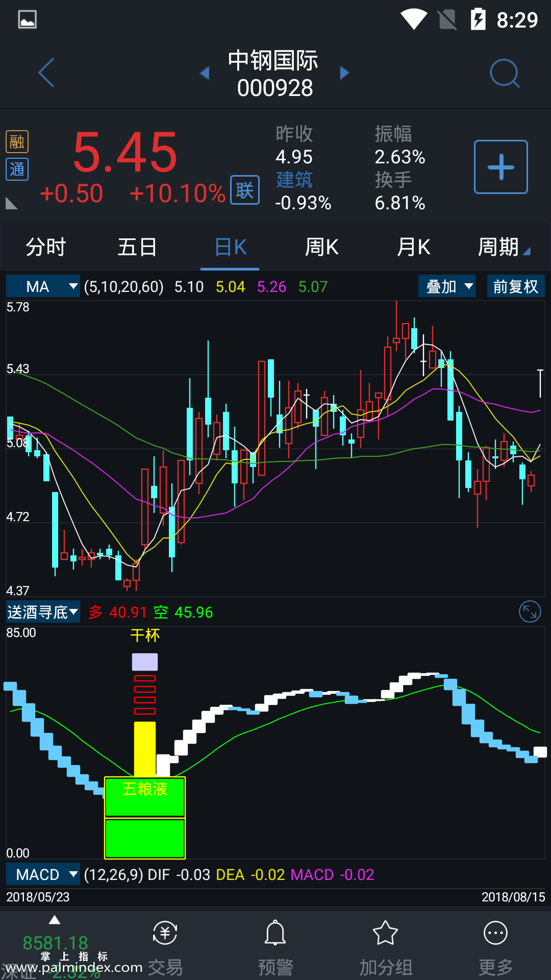
Task: Open the 叠加 overlay dropdown
Action: point(447,286)
